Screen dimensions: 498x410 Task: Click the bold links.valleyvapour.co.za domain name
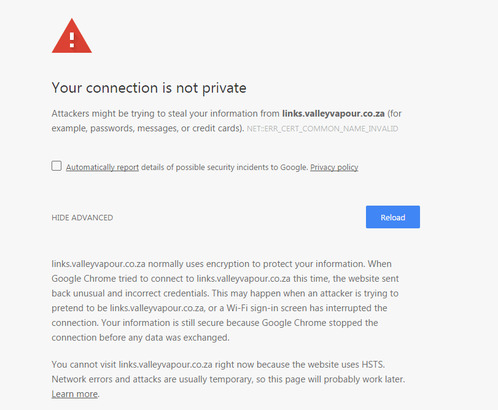coord(333,114)
